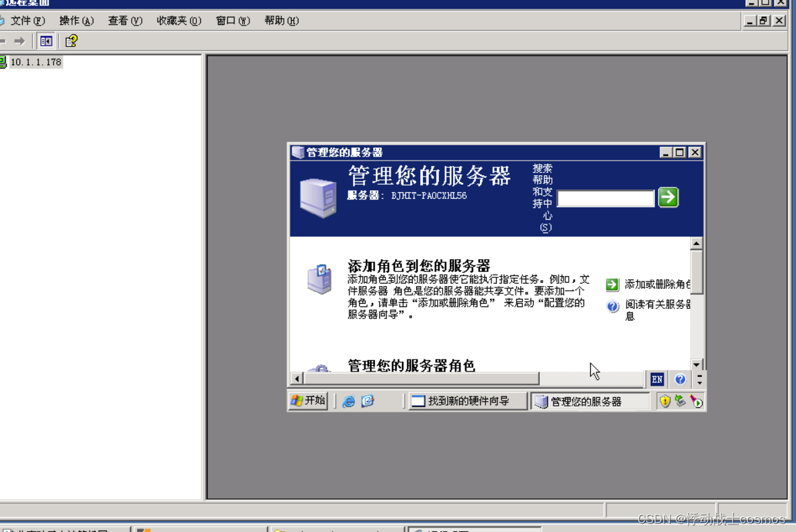Click the EN language bar indicator

tap(657, 379)
